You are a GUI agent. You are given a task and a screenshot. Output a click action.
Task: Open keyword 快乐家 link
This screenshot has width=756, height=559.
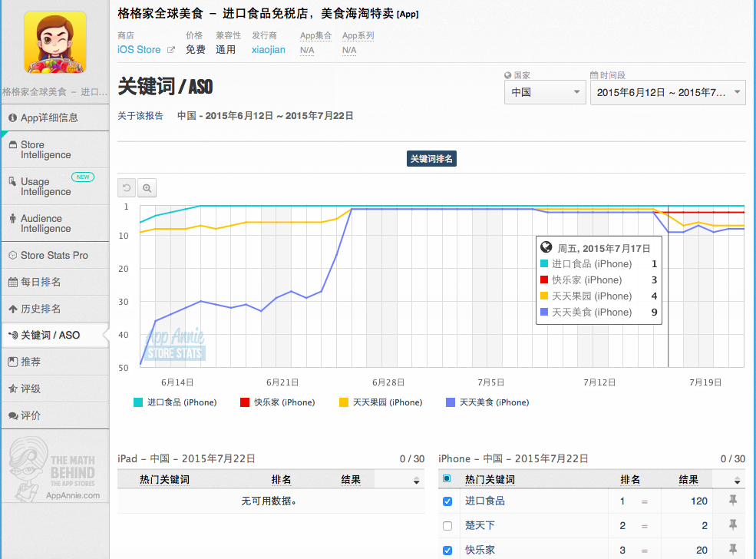pyautogui.click(x=480, y=550)
